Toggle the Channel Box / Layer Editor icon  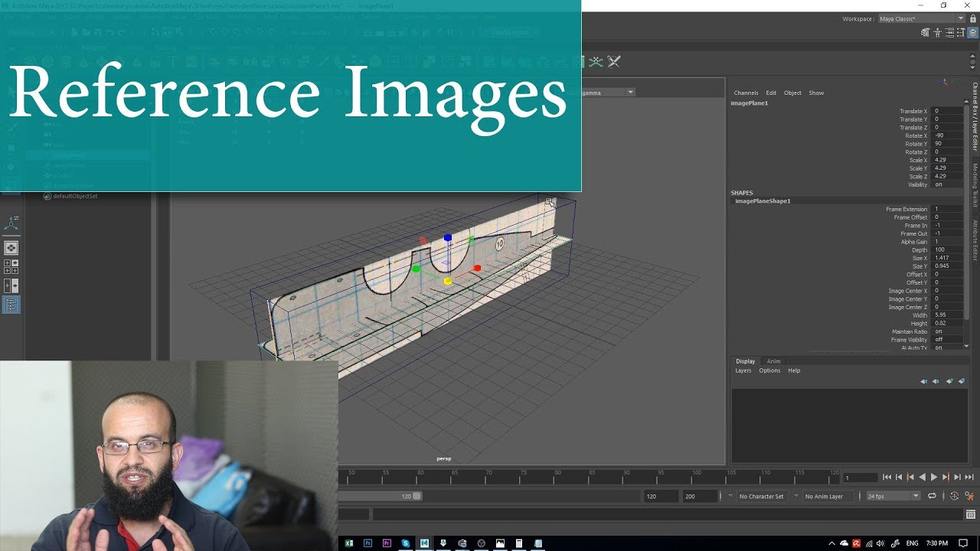(972, 33)
